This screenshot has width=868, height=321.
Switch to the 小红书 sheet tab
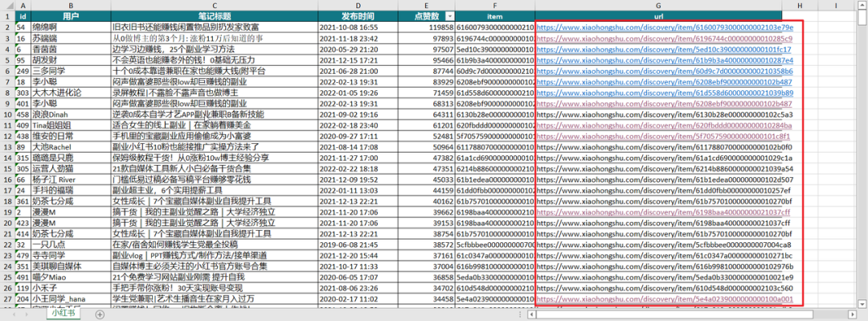click(x=63, y=314)
